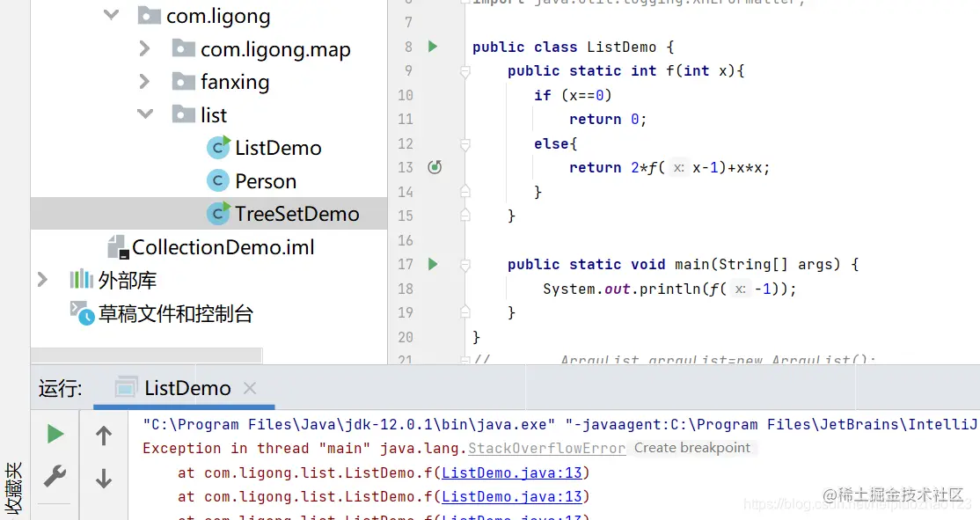
Task: Open ListDemo class in project tree
Action: coord(277,148)
